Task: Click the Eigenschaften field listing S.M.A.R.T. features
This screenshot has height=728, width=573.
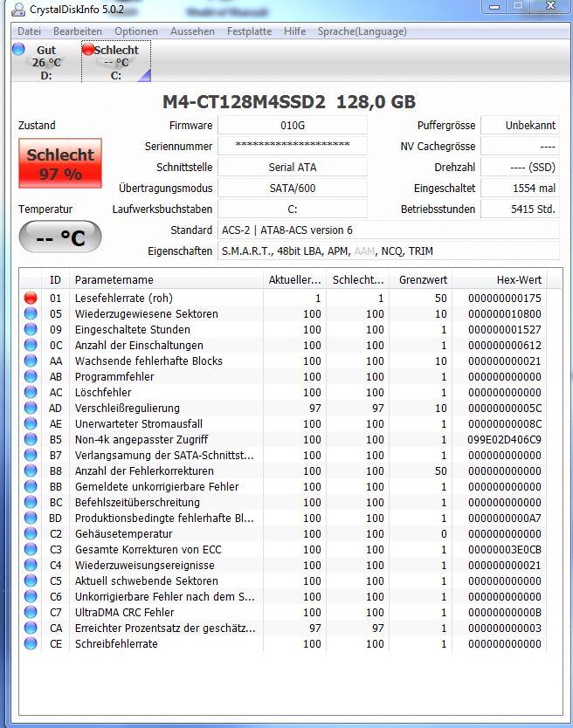Action: pos(389,251)
